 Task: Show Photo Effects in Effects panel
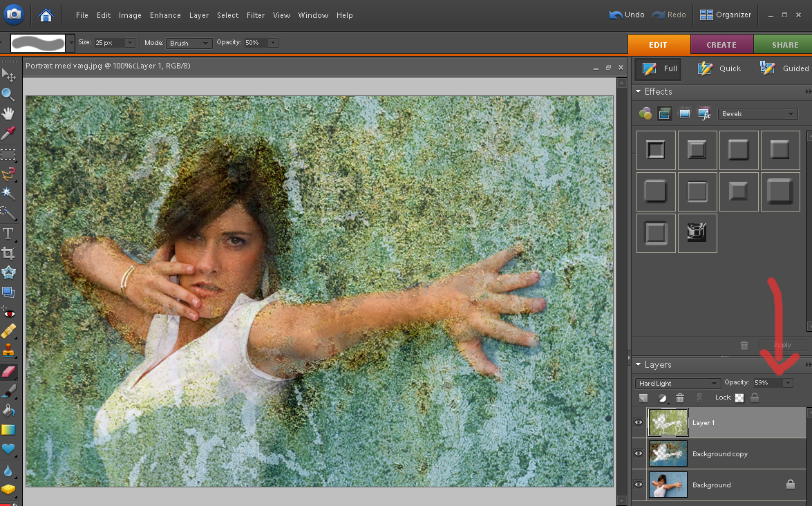(x=684, y=113)
